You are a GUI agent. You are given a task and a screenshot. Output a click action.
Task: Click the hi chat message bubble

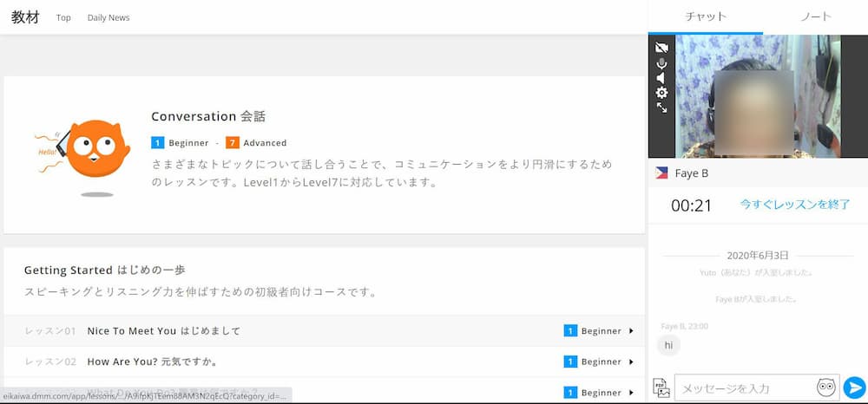click(668, 345)
